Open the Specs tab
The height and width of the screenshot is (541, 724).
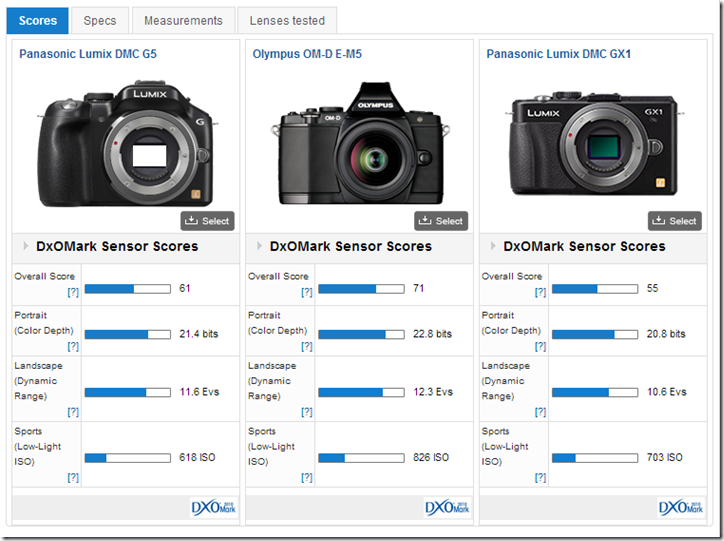point(100,21)
